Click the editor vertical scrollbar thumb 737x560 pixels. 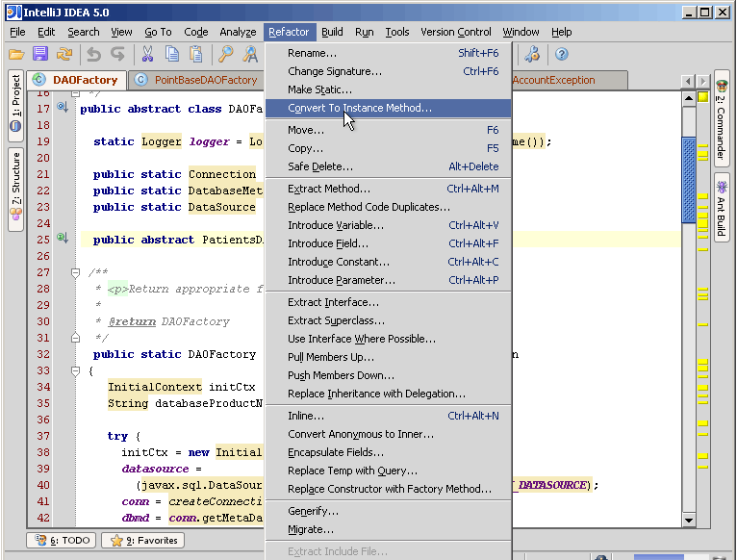[x=689, y=180]
